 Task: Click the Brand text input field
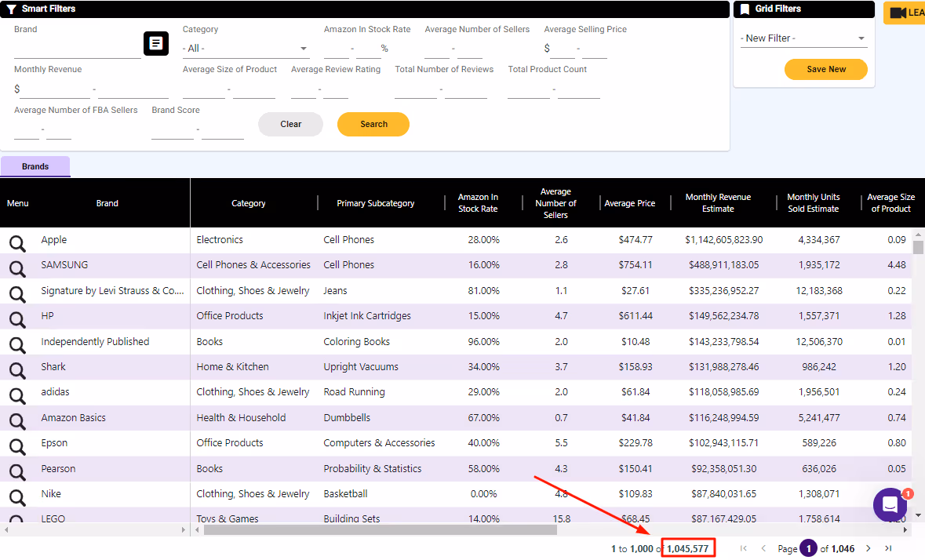pos(78,49)
